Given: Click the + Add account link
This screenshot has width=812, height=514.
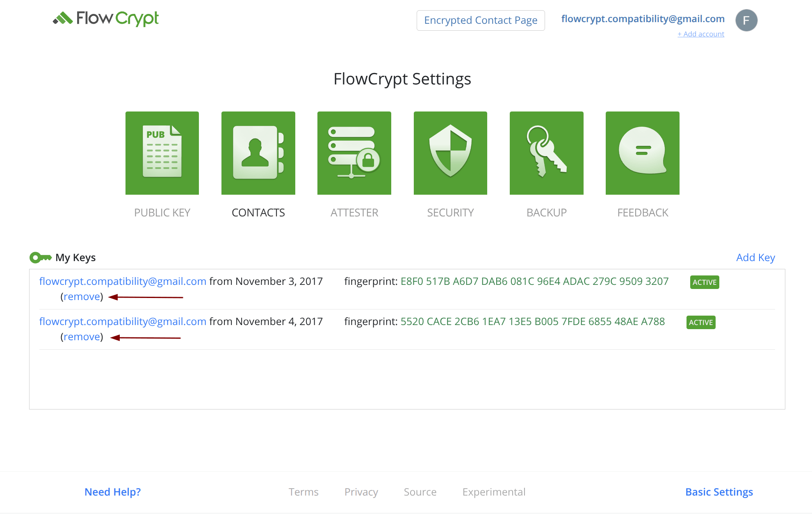Looking at the screenshot, I should click(701, 34).
